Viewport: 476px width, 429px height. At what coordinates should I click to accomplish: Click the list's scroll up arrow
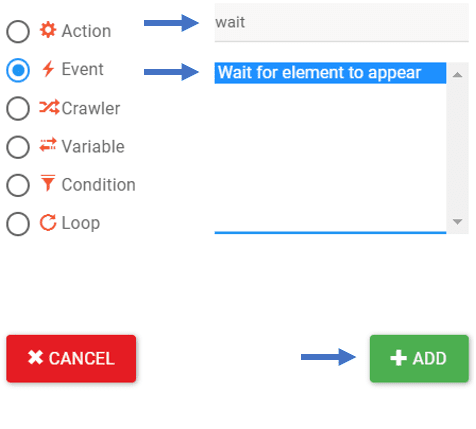[457, 75]
